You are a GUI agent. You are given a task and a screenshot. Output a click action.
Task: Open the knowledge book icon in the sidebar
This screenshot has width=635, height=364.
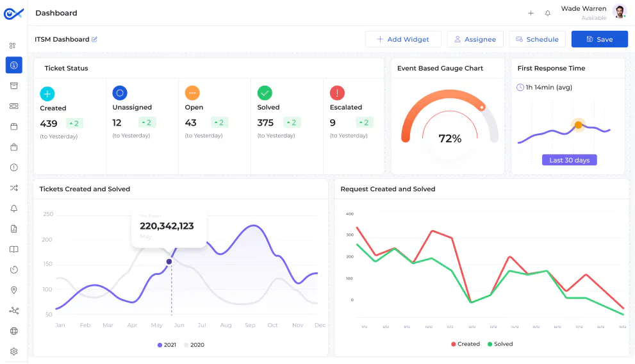13,249
